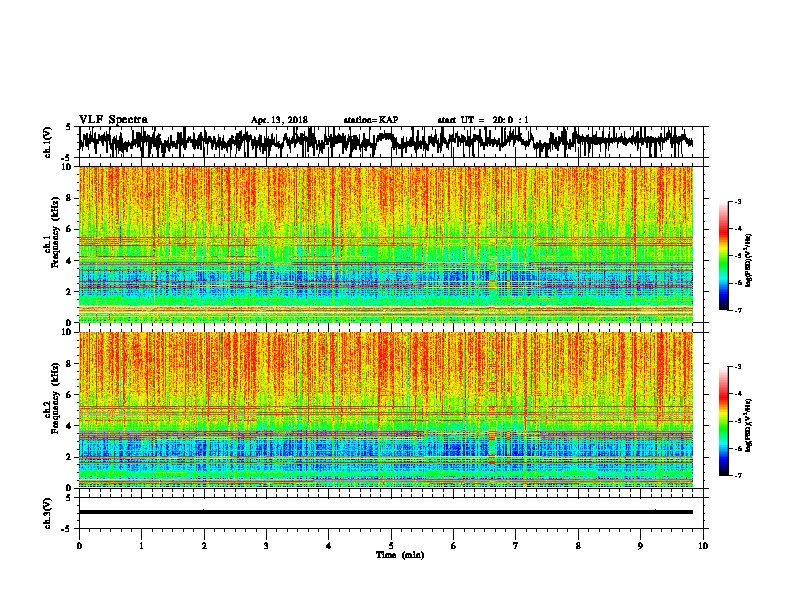Click the "8" tick on ch.2 frequency axis
This screenshot has width=792, height=612.
(x=70, y=364)
